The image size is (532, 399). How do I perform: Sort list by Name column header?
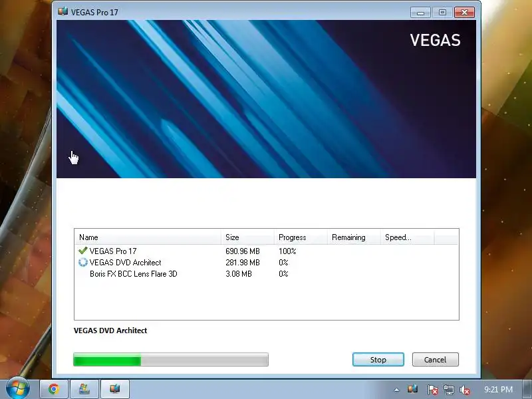(x=148, y=237)
